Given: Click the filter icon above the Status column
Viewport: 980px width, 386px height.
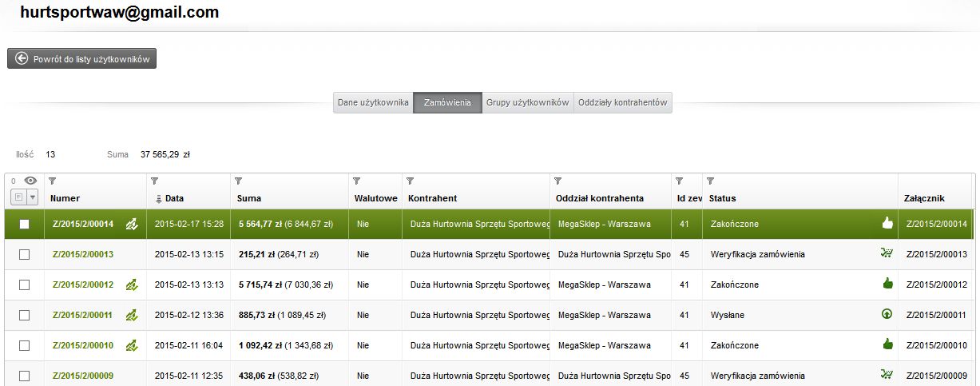Looking at the screenshot, I should click(710, 181).
